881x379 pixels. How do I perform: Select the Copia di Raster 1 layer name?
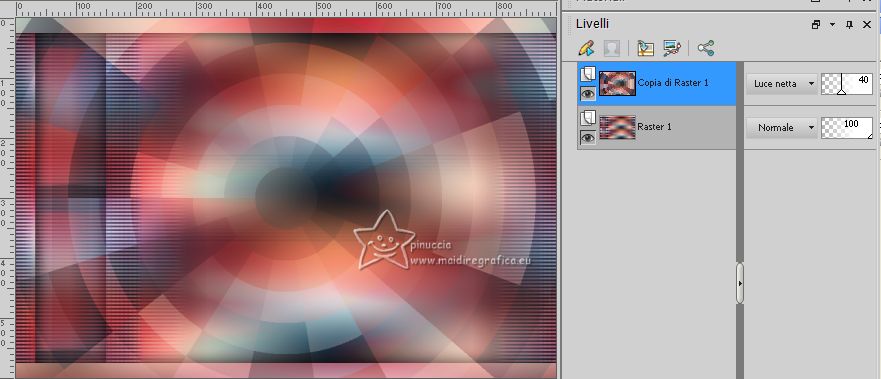[x=673, y=83]
